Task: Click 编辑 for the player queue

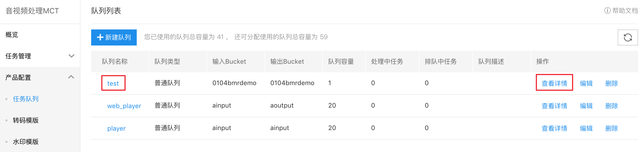Action: 586,128
